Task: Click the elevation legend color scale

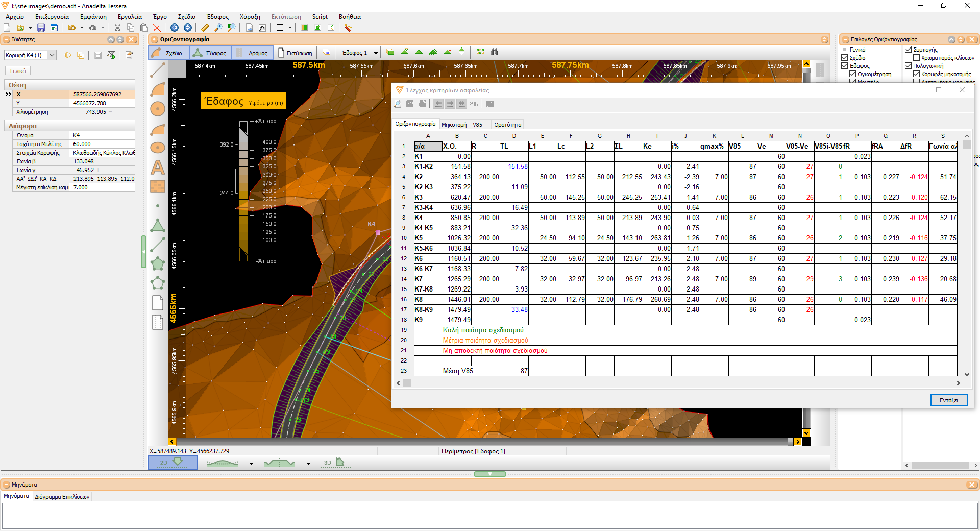Action: 243,191
